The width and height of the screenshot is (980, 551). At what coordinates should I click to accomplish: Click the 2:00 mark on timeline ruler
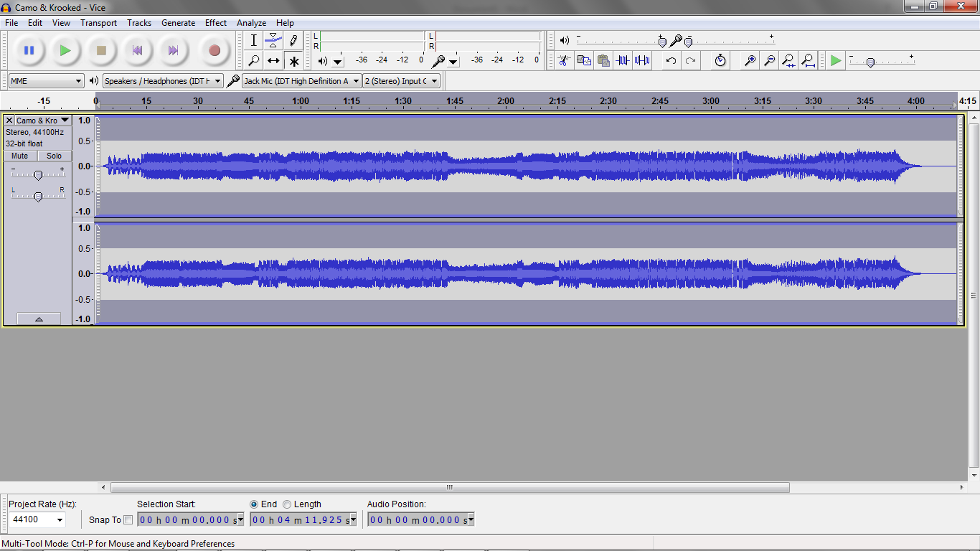(506, 101)
